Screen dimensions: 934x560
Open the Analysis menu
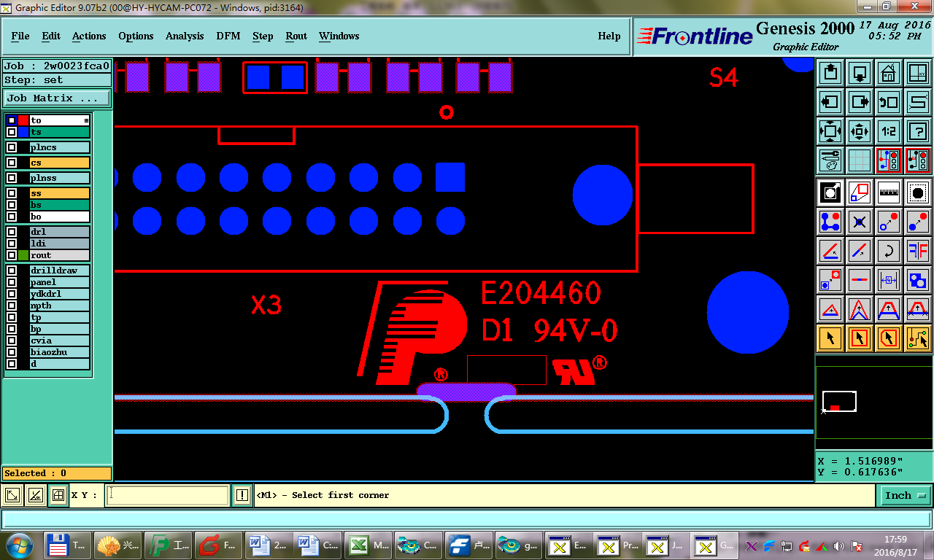185,36
